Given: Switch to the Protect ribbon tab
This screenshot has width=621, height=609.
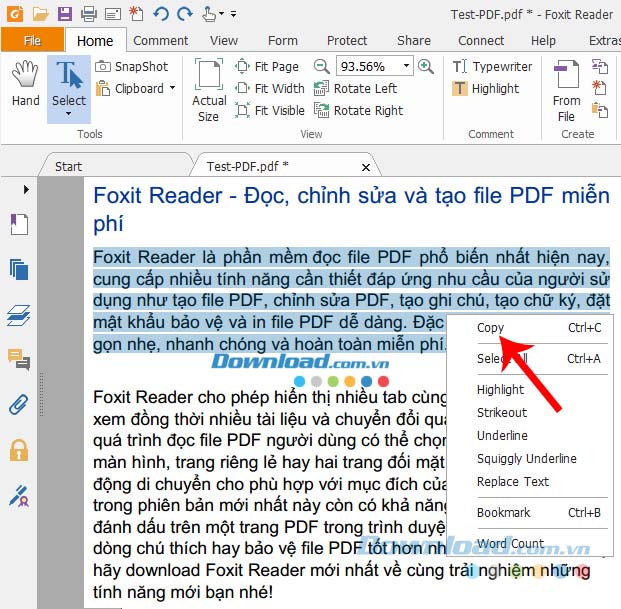Looking at the screenshot, I should [x=347, y=40].
